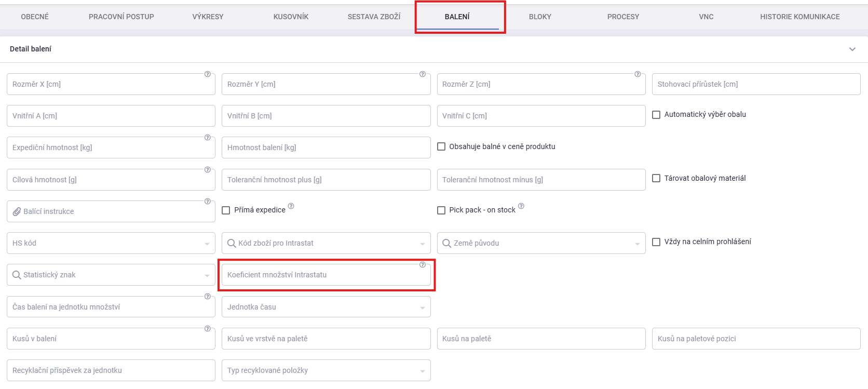
Task: Click help icon on Expediční hmotnost field
Action: [208, 138]
